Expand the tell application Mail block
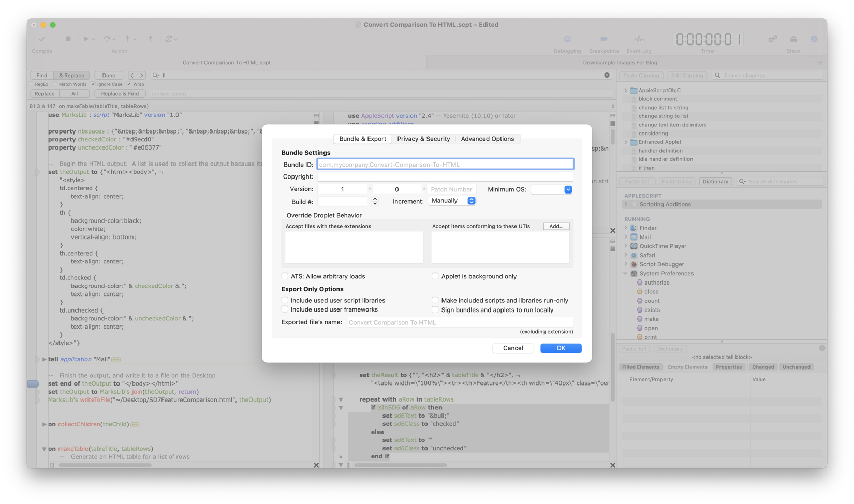Viewport: 854px width, 504px height. click(44, 359)
